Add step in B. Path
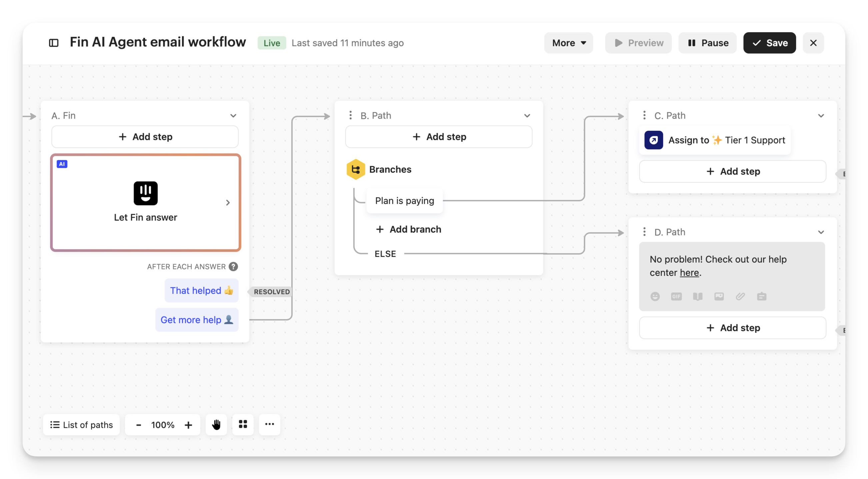 point(439,137)
